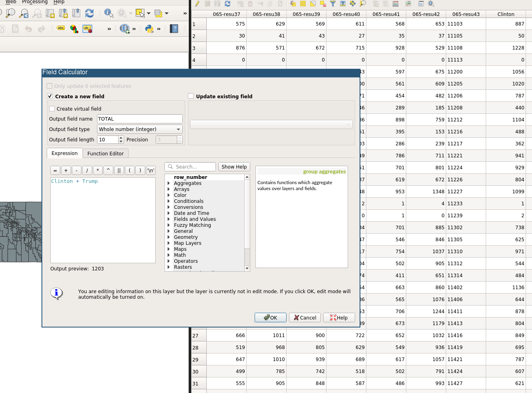Click the Zoom Last icon
Screen dimensions: 532x393
[24, 13]
